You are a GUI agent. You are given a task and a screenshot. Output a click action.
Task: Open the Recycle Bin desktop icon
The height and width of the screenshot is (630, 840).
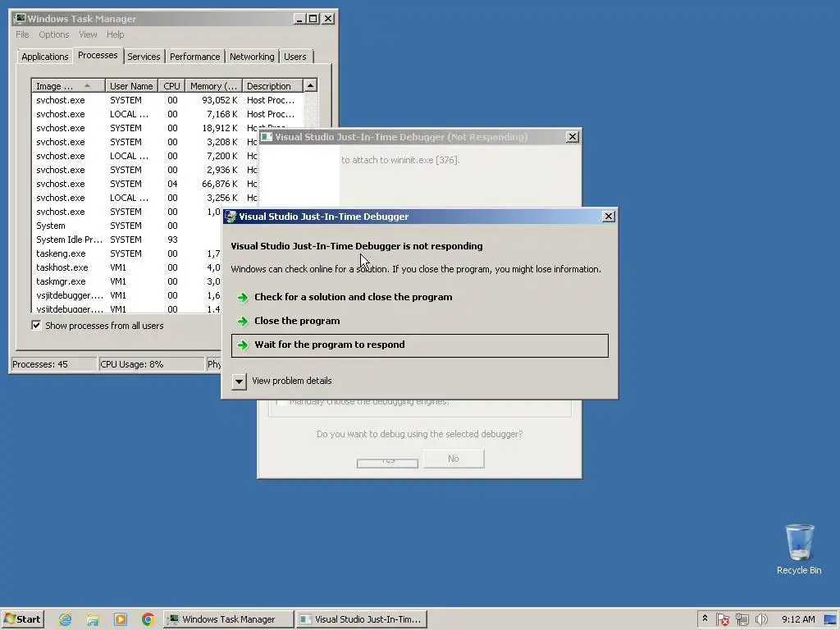click(799, 549)
